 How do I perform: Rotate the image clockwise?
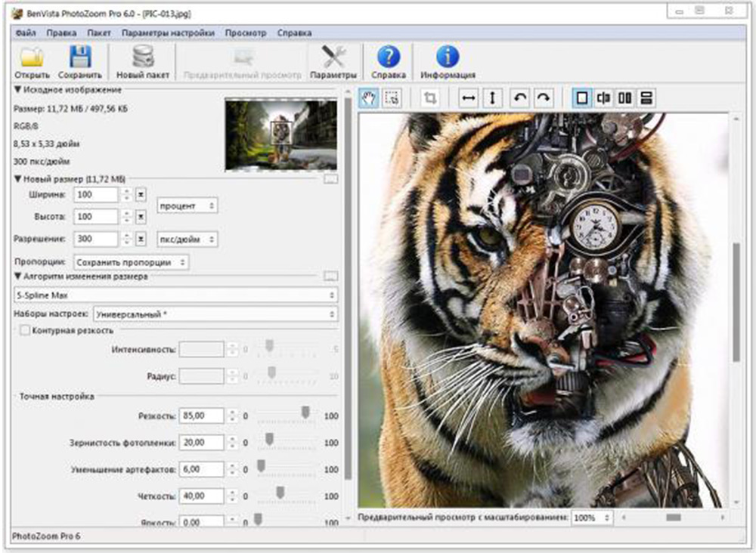[x=544, y=98]
